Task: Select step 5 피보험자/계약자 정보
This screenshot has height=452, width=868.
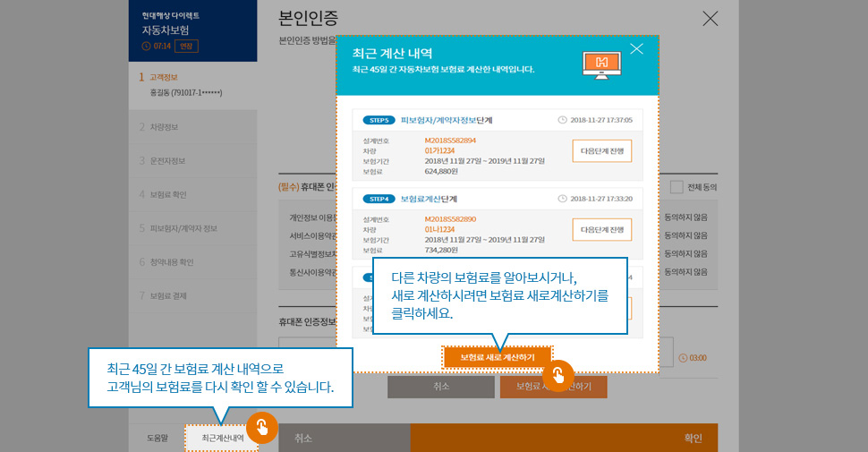Action: click(192, 228)
